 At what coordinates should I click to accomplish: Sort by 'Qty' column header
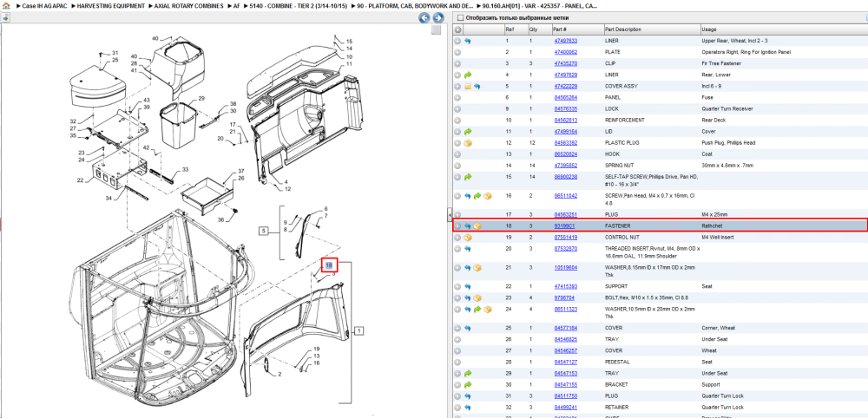point(534,29)
